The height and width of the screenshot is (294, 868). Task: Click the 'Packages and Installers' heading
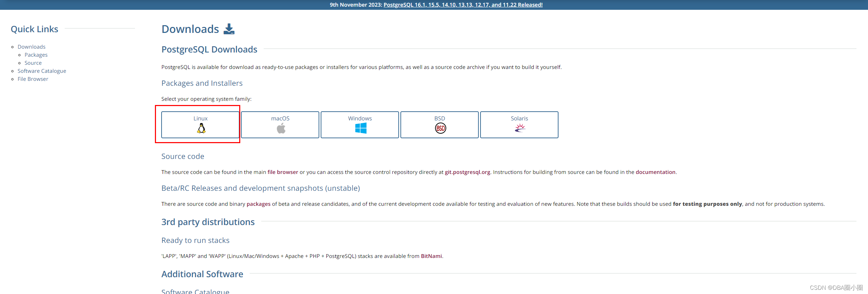point(202,83)
